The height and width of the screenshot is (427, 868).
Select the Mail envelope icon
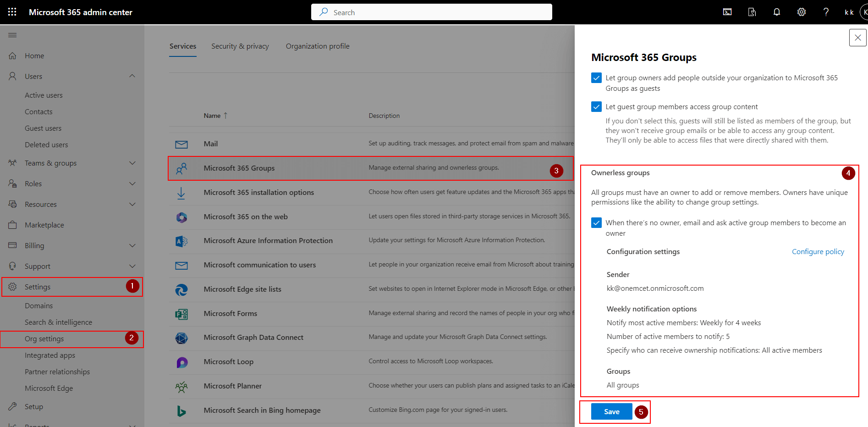181,144
